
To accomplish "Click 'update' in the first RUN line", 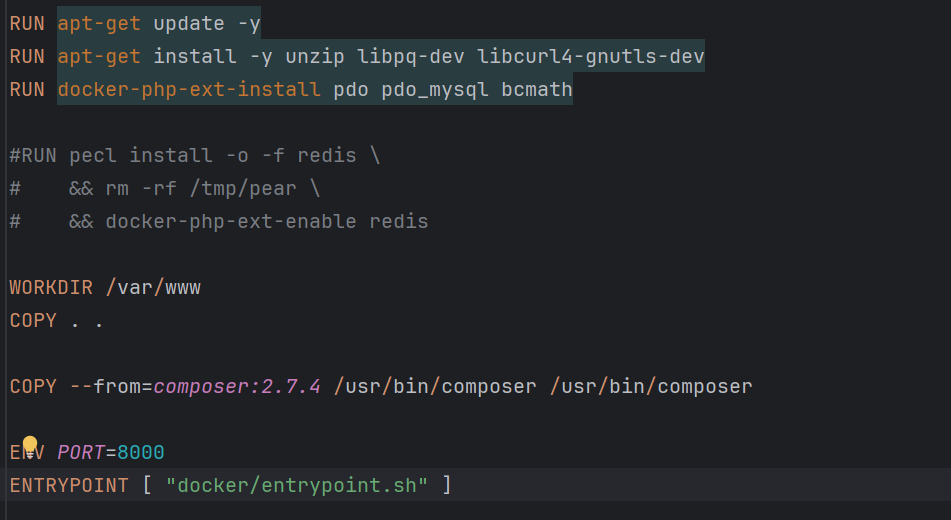I will coord(189,24).
